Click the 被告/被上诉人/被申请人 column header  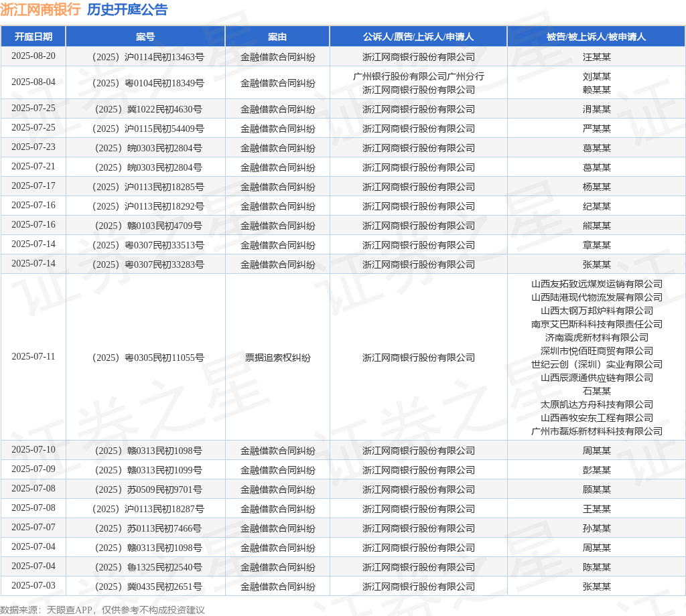(596, 37)
